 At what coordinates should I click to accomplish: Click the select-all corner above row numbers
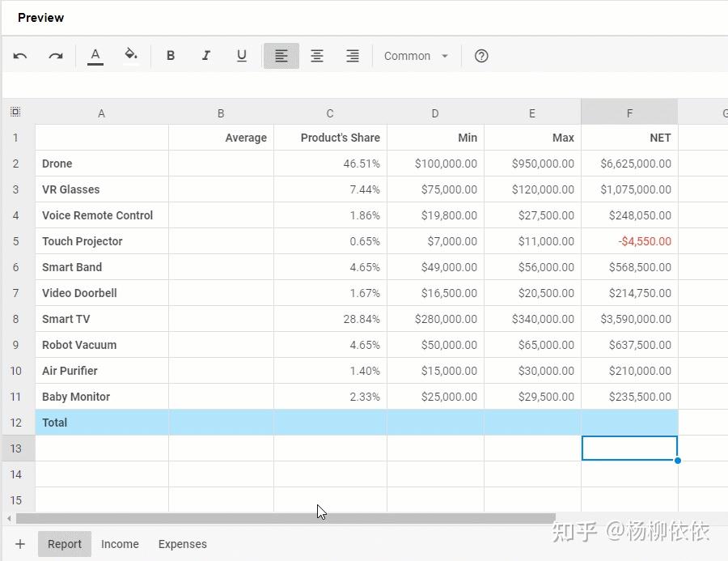pyautogui.click(x=15, y=113)
